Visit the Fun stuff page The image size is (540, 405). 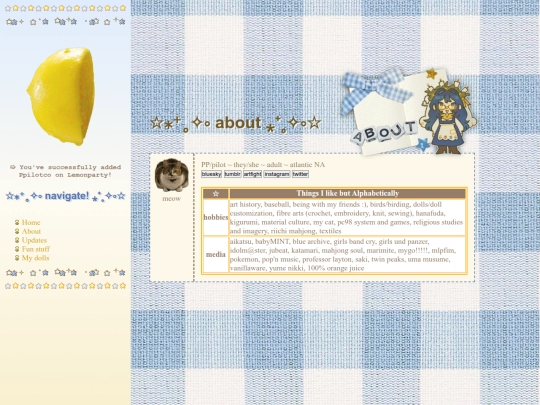click(x=36, y=249)
